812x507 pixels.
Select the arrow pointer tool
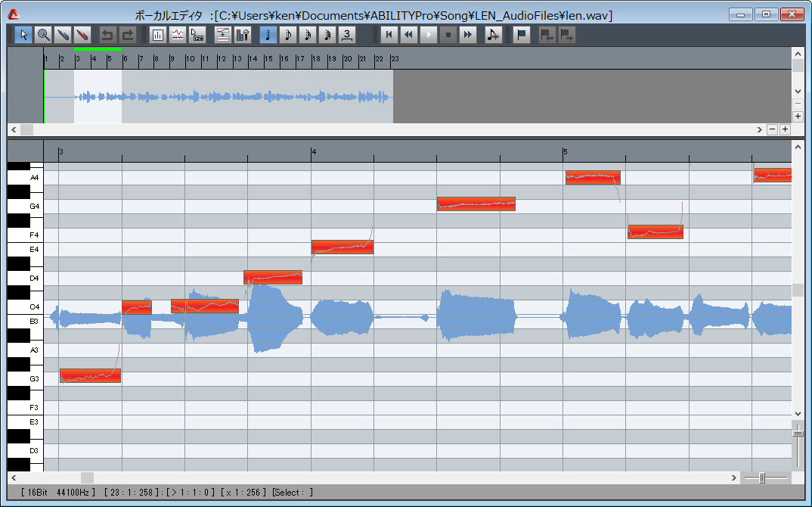[x=23, y=35]
